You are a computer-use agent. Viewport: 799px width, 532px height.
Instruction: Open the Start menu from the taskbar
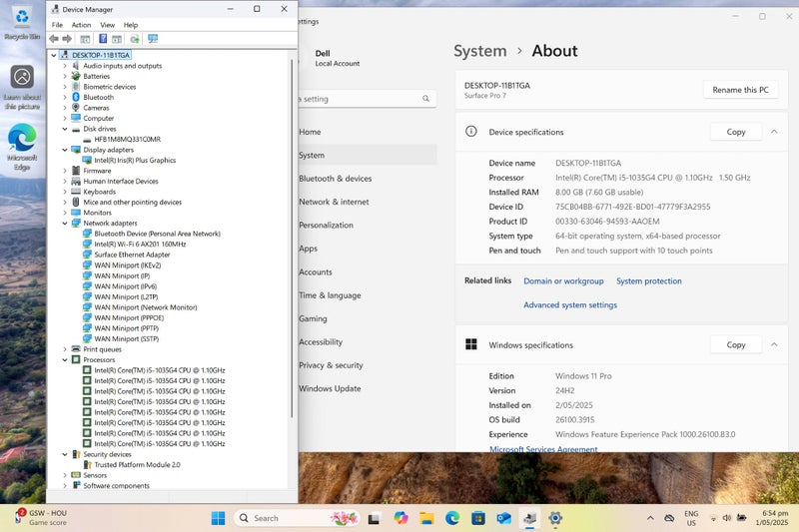218,518
